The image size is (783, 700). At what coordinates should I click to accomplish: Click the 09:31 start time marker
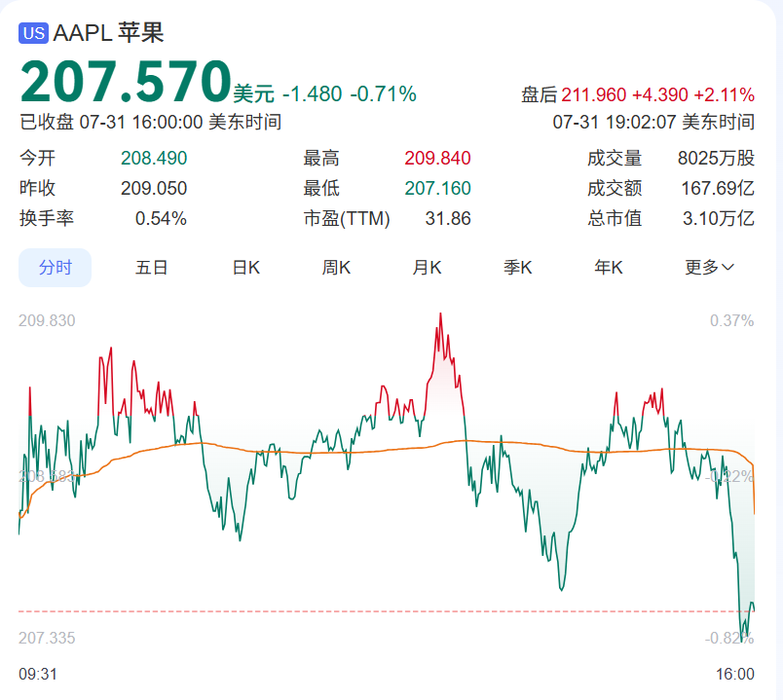tap(38, 674)
